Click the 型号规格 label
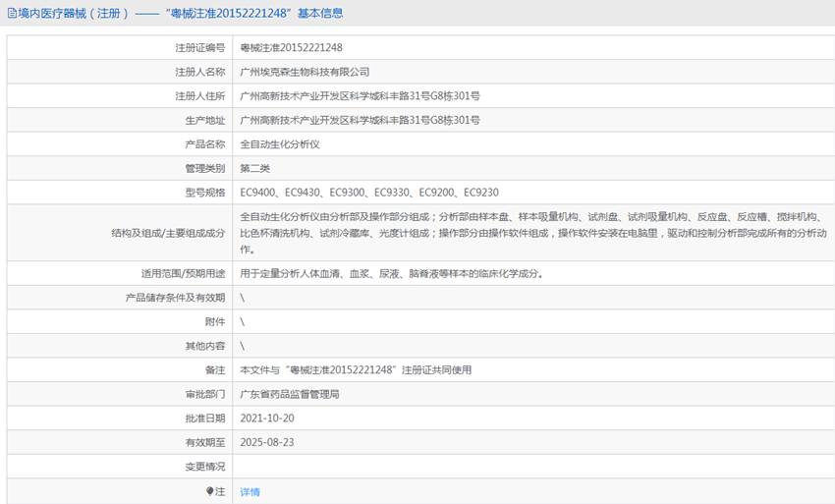Viewport: 835px width, 504px height. click(205, 193)
